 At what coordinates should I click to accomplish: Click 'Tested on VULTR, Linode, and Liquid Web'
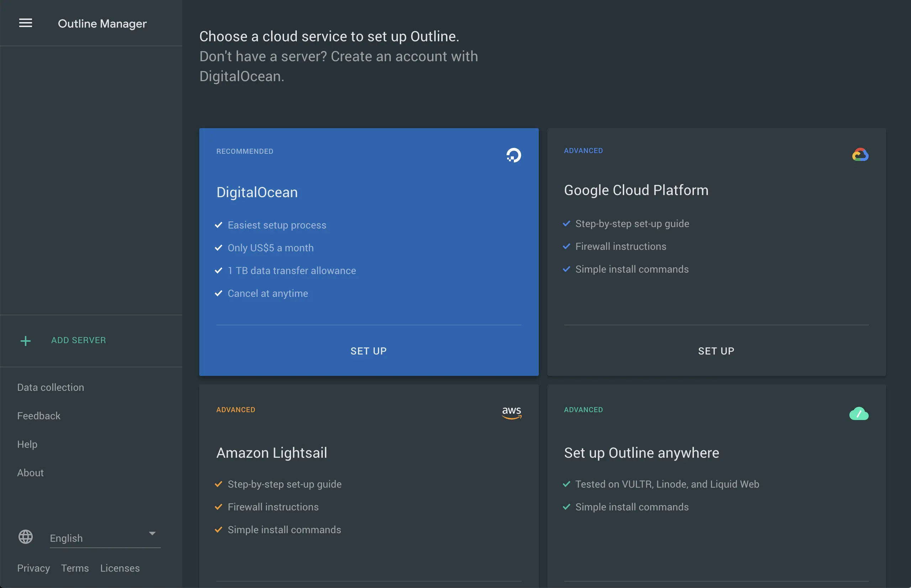click(668, 484)
